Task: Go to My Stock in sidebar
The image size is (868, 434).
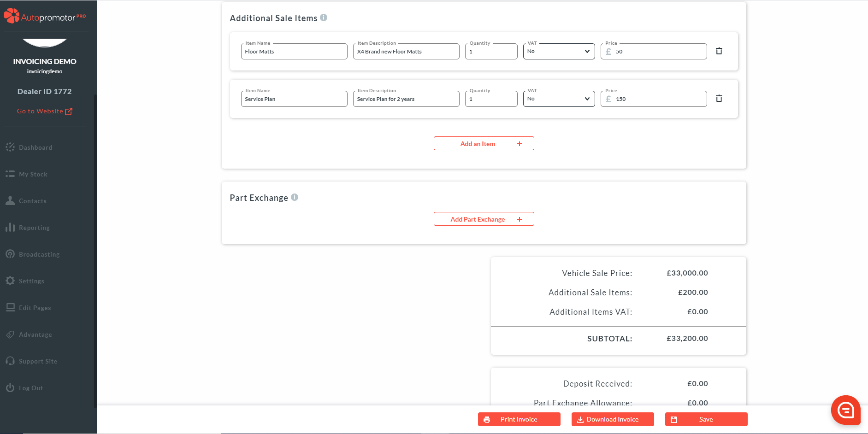Action: tap(33, 174)
